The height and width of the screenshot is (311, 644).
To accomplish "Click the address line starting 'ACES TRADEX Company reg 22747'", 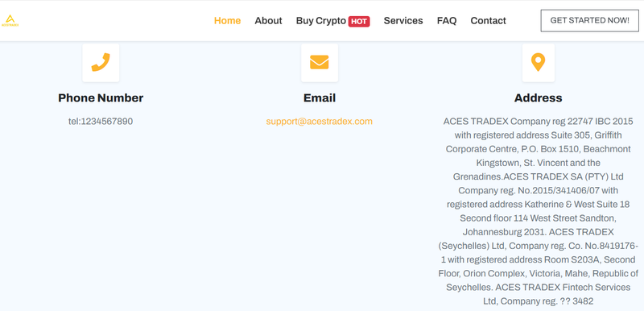I will tap(538, 121).
